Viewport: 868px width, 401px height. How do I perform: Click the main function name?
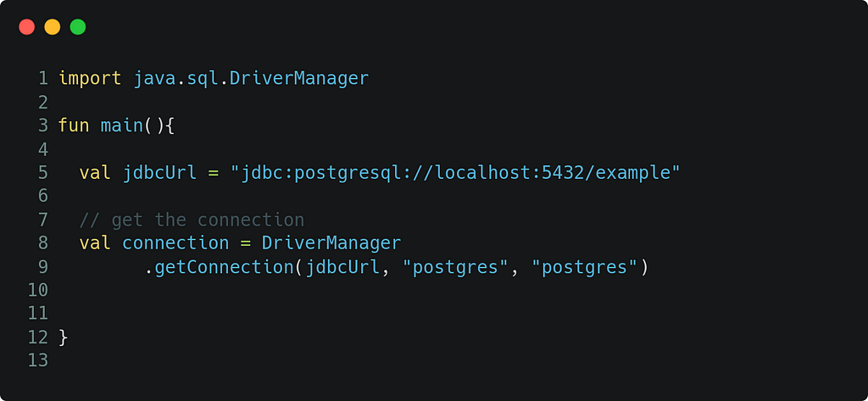click(x=122, y=125)
